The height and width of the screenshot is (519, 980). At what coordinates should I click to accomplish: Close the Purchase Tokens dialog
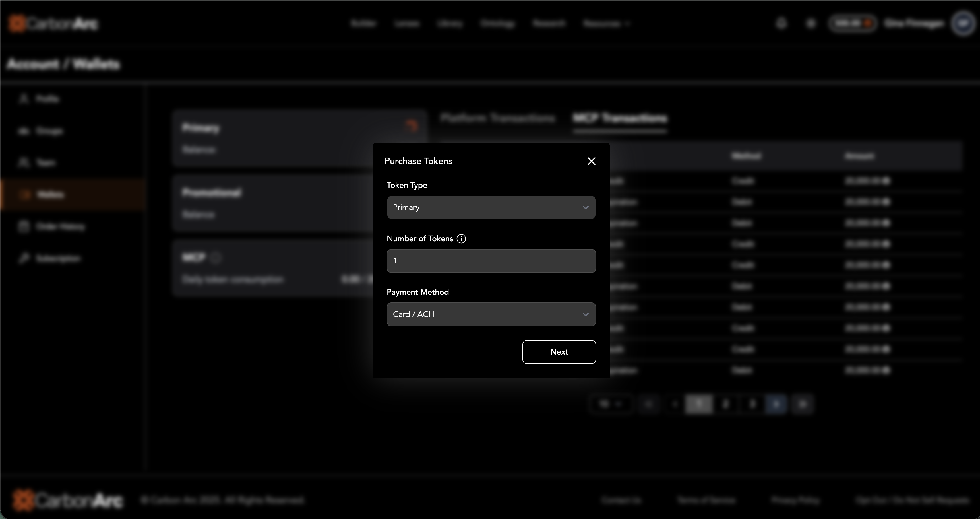[x=591, y=161]
